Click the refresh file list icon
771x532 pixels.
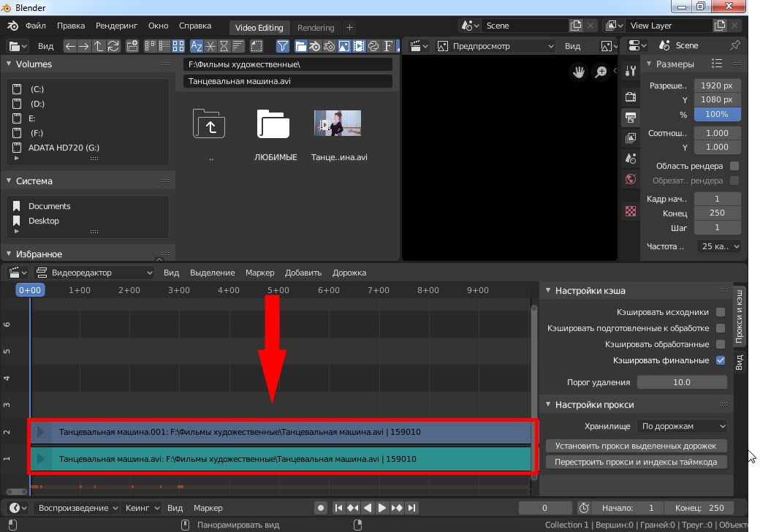[113, 46]
